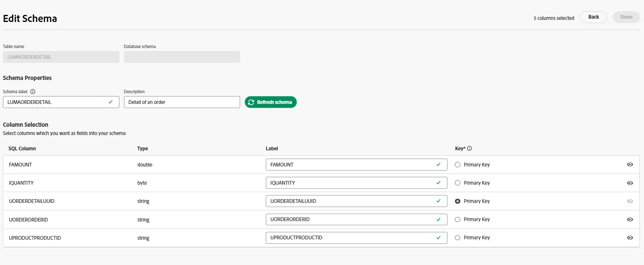Set FAMOUNT as the Primary Key
The image size is (644, 265).
(x=458, y=165)
